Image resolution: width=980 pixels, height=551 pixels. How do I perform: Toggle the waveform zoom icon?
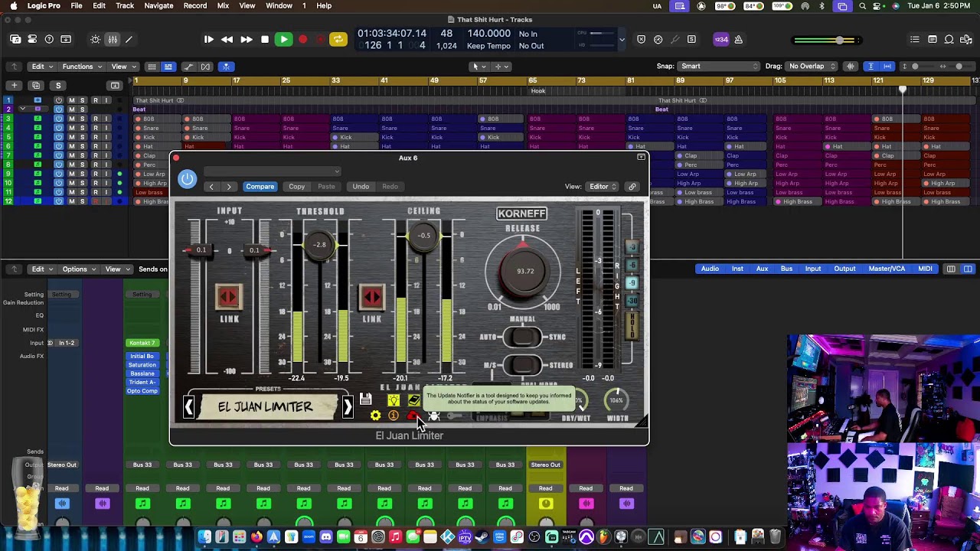[851, 67]
